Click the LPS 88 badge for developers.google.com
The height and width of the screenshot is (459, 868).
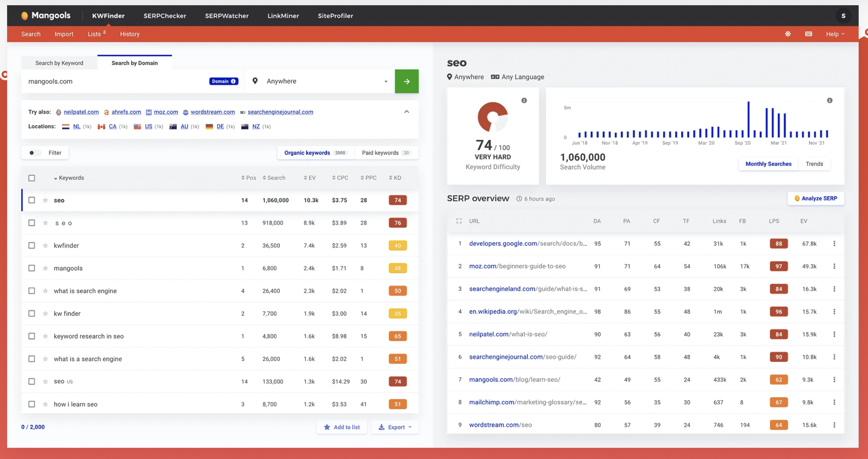[x=779, y=244]
